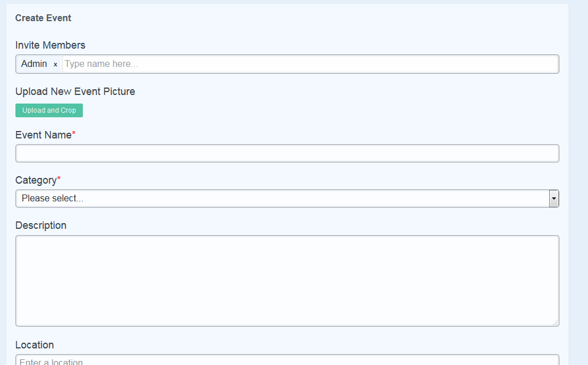Click the Category label text

pyautogui.click(x=36, y=180)
